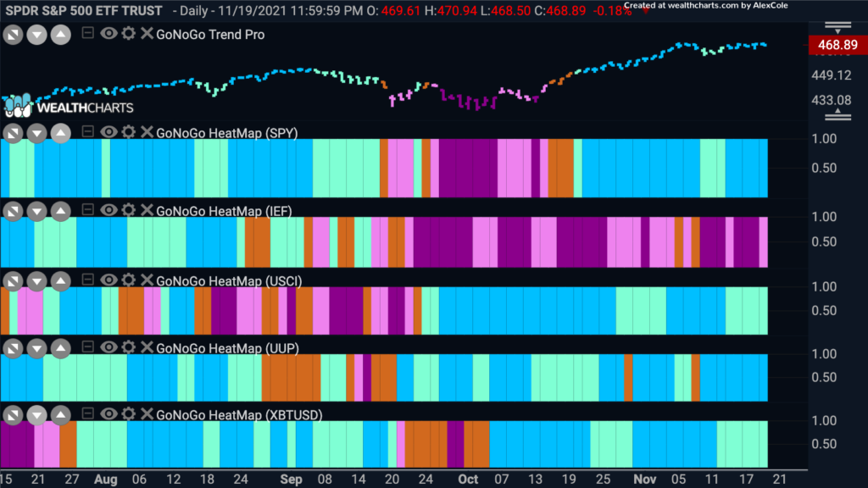The image size is (868, 488).
Task: Remove the HeatMap (XBTUSD) indicator
Action: [147, 413]
